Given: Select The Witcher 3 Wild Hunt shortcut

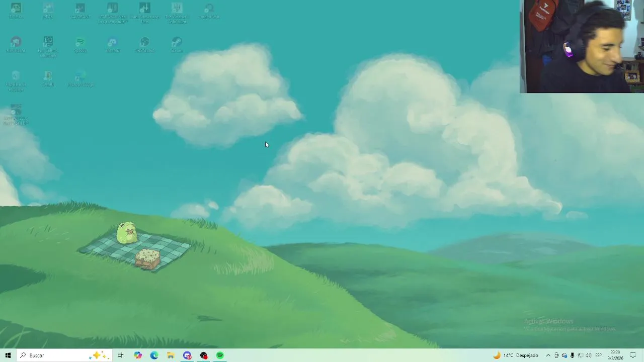Looking at the screenshot, I should coord(177,14).
